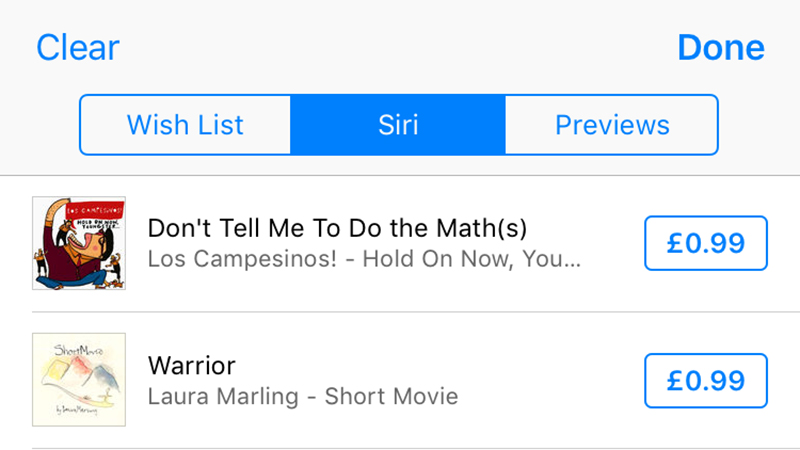Viewport: 800px width, 450px height.
Task: Tap Done to close the list
Action: click(721, 47)
